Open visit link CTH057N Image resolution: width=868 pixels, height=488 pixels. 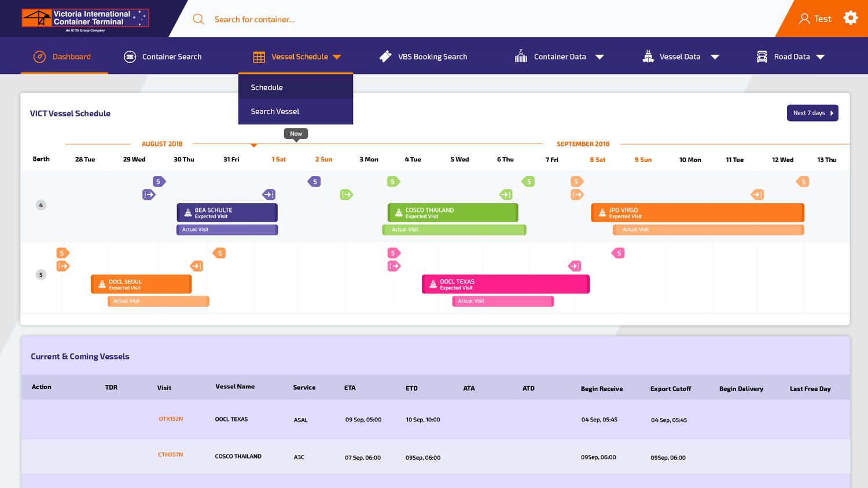coord(170,454)
